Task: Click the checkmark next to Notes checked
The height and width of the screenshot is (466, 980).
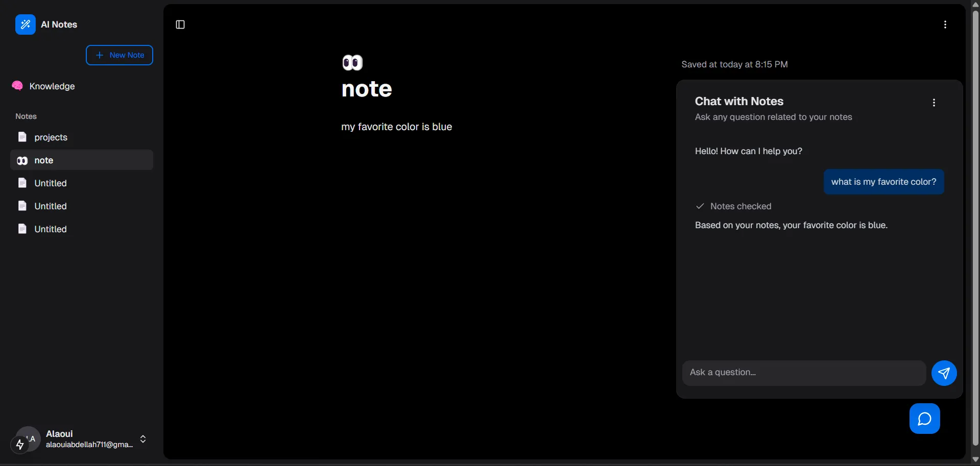Action: tap(700, 206)
